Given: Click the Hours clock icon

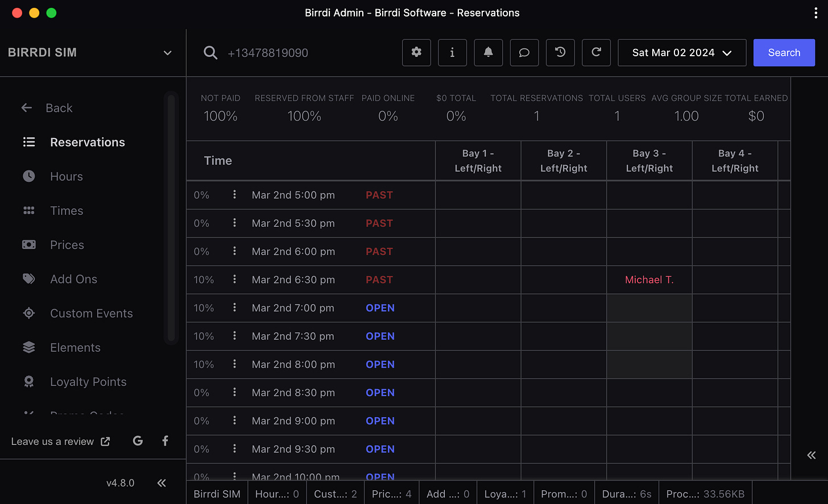Looking at the screenshot, I should [x=29, y=176].
